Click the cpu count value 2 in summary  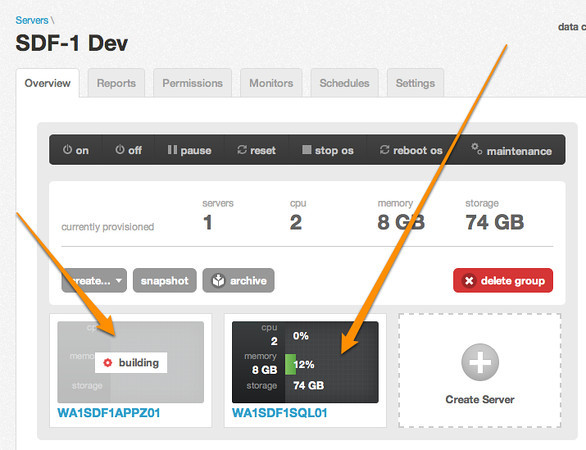pos(296,222)
